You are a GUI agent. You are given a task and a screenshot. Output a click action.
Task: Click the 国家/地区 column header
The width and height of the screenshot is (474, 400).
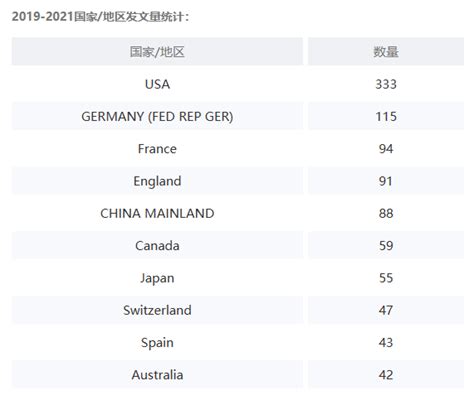(x=157, y=52)
